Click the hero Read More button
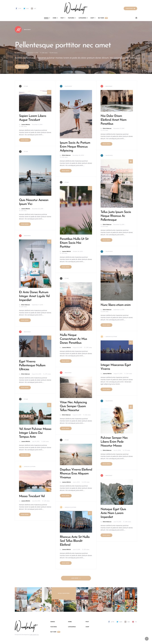This screenshot has width=152, height=644. pyautogui.click(x=22, y=66)
